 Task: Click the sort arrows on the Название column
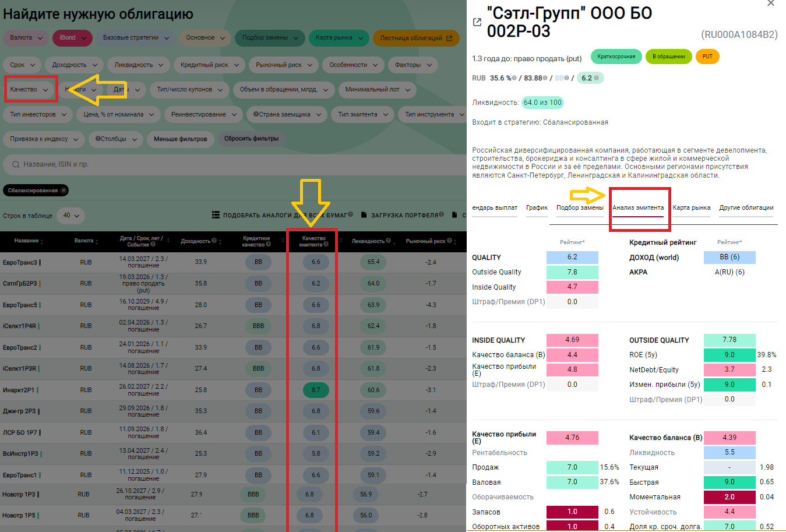coord(42,241)
